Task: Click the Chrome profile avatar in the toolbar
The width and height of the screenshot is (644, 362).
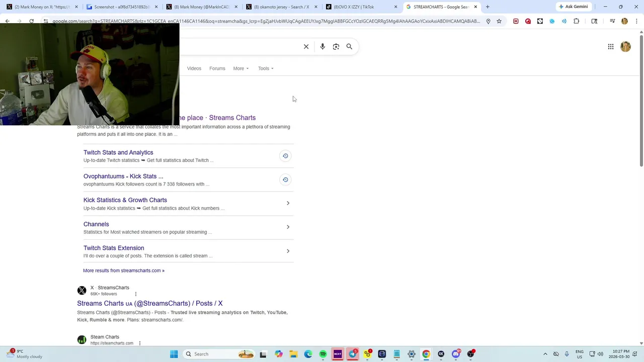Action: pyautogui.click(x=624, y=21)
